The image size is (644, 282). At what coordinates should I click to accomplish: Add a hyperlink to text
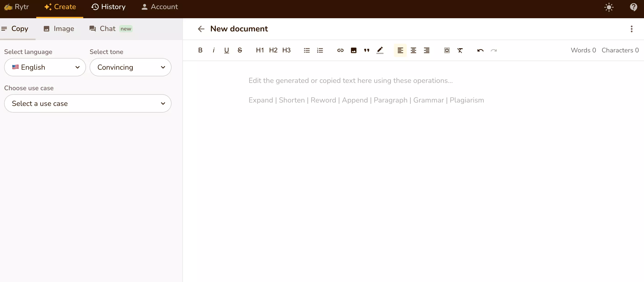click(340, 50)
